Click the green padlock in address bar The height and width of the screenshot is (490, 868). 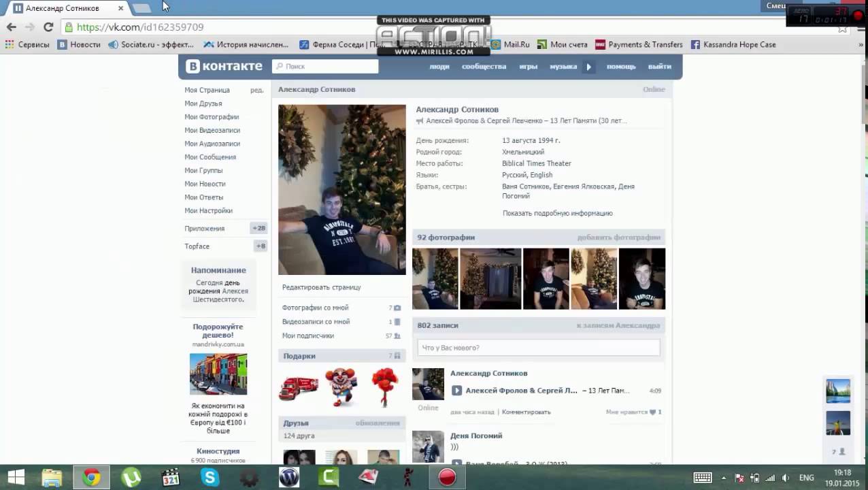(69, 27)
